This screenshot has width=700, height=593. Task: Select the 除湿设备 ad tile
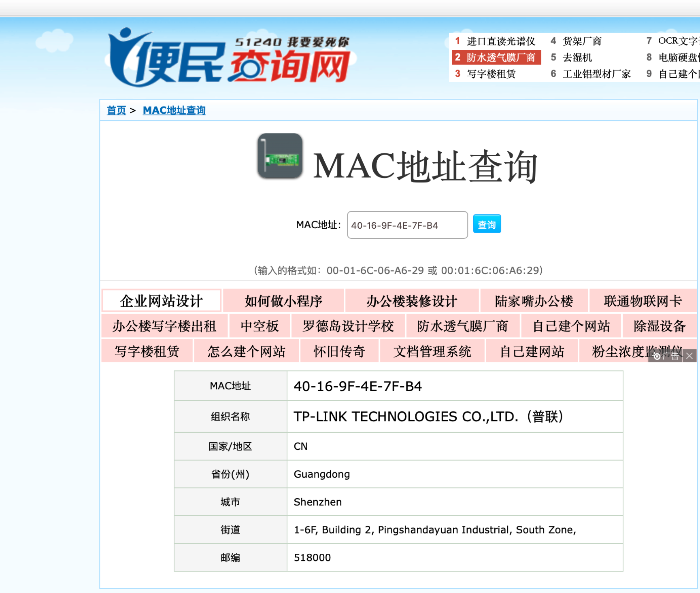pyautogui.click(x=660, y=326)
